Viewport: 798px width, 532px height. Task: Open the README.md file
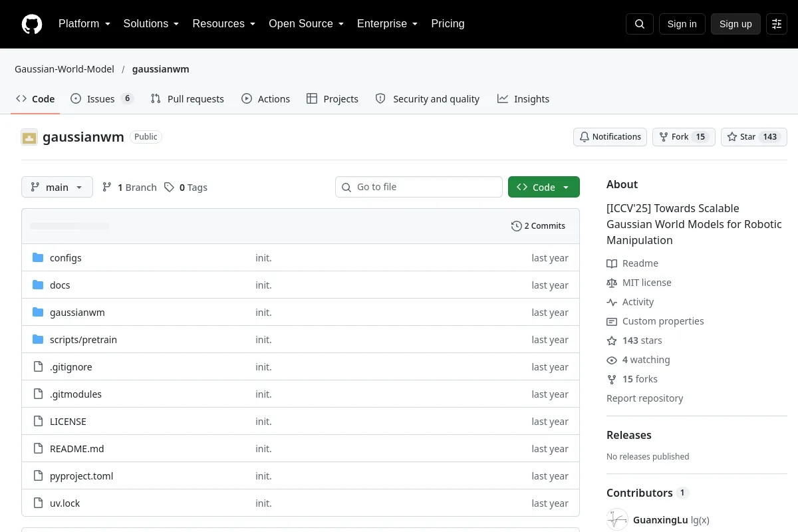(77, 449)
